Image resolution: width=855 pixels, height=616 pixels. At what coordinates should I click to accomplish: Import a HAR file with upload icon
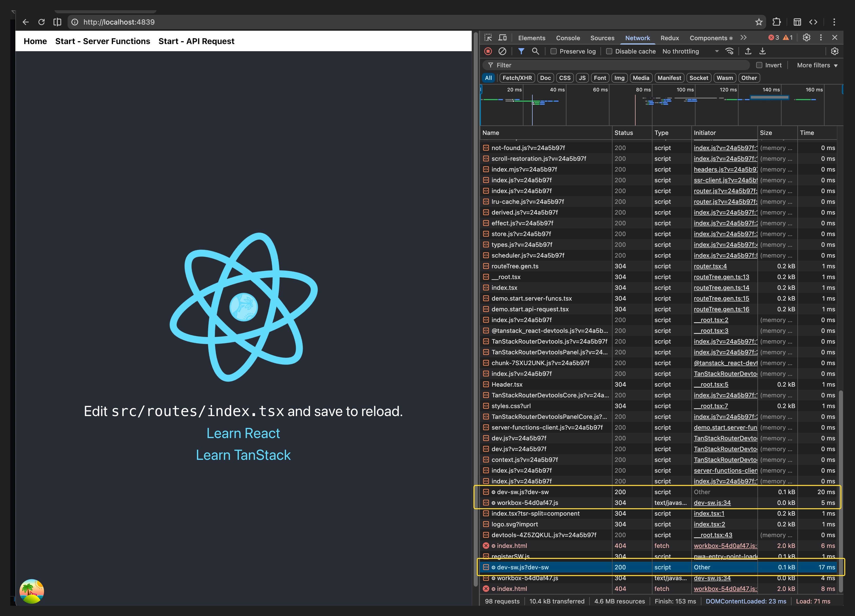(748, 51)
